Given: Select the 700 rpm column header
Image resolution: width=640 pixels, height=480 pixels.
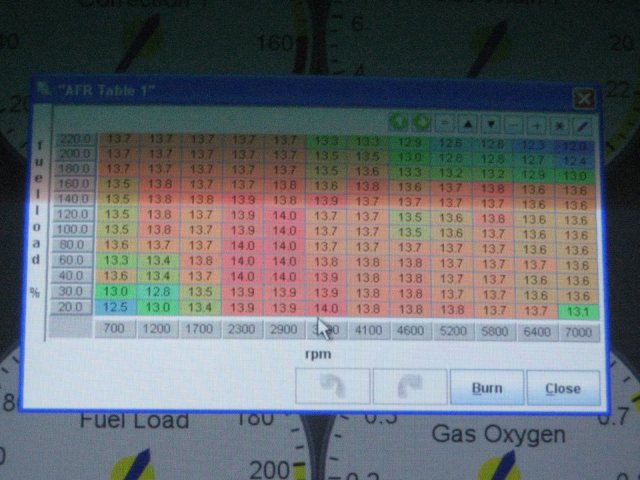Looking at the screenshot, I should click(x=114, y=328).
